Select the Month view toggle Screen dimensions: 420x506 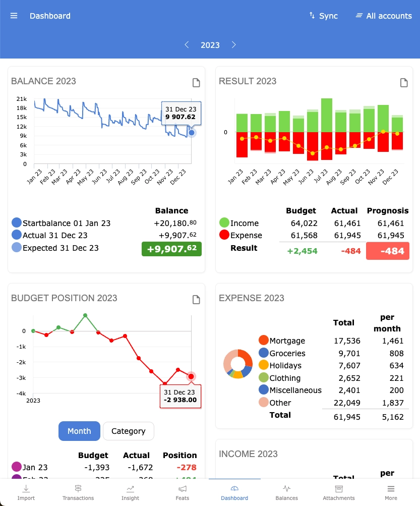tap(79, 431)
